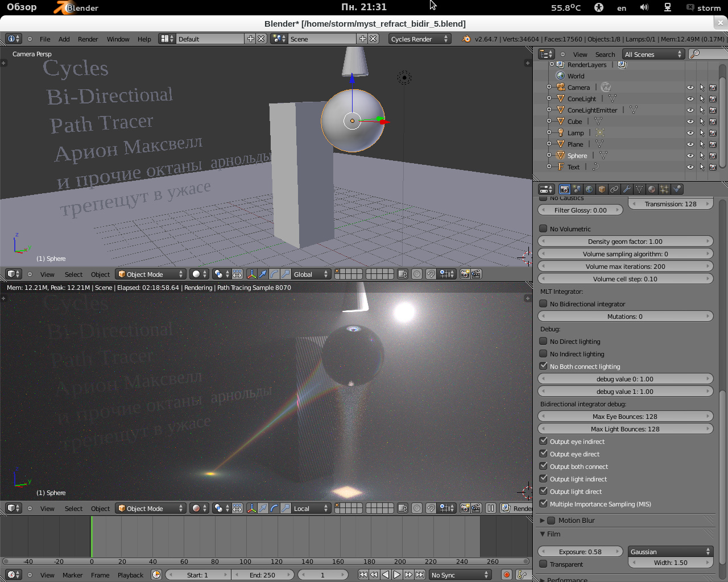The width and height of the screenshot is (728, 582).
Task: Toggle proportional editing icon in top viewport header
Action: pos(417,274)
